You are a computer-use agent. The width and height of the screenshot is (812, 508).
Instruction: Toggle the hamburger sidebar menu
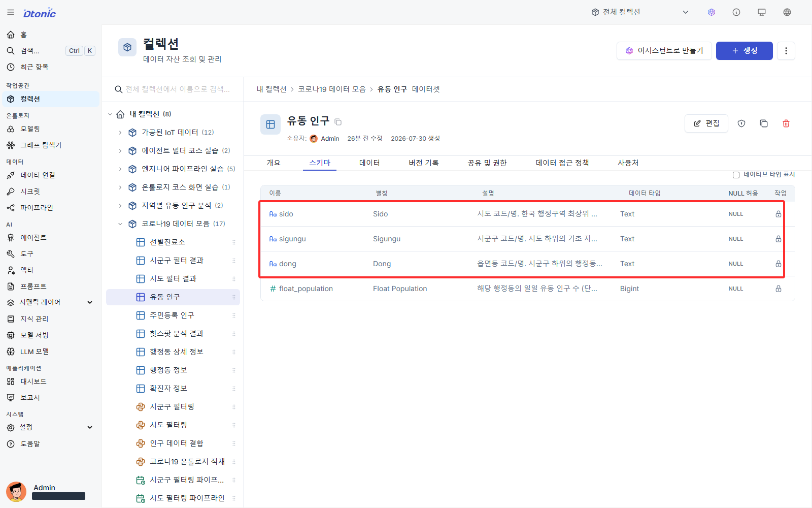(11, 12)
